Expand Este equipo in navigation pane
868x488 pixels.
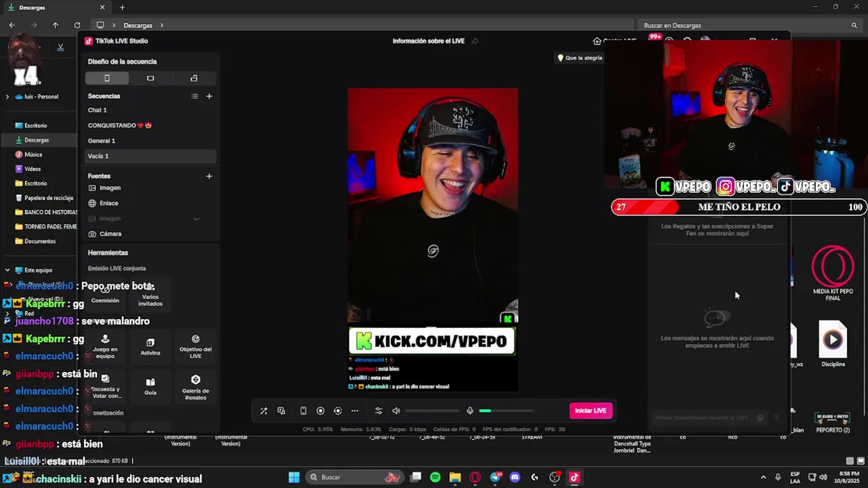[7, 270]
